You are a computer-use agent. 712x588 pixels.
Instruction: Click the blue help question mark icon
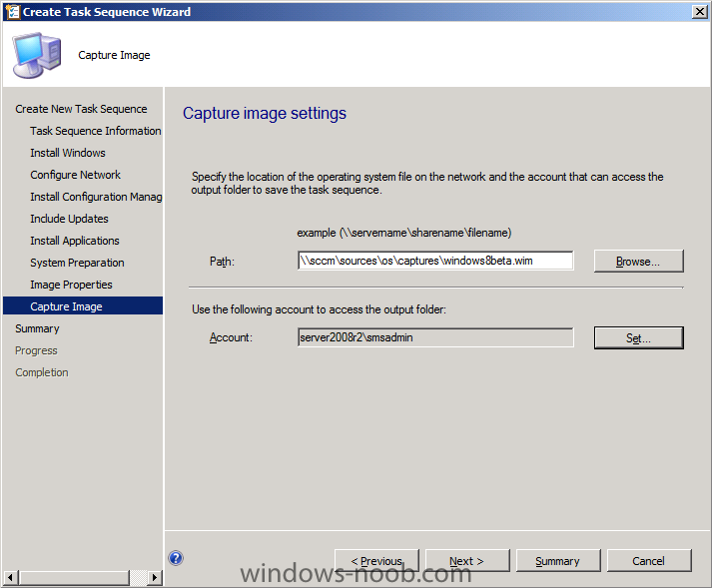pos(176,558)
